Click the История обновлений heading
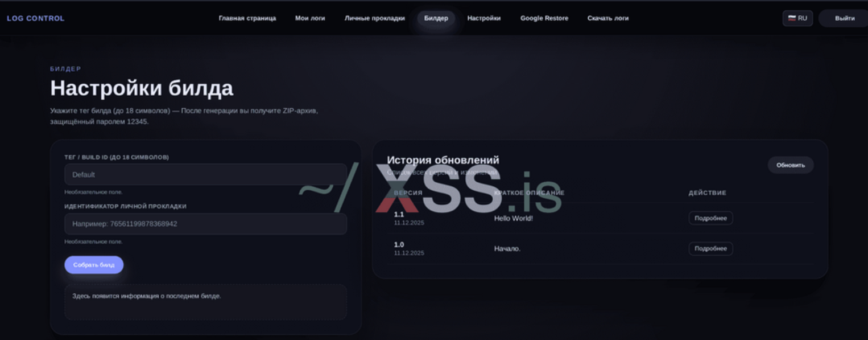 tap(443, 160)
